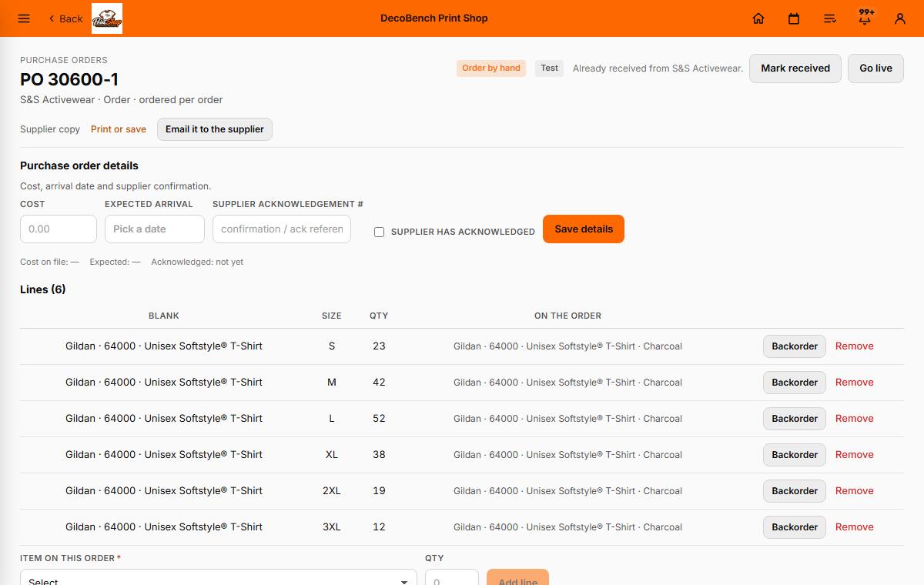
Task: Click the Go live button
Action: [875, 69]
